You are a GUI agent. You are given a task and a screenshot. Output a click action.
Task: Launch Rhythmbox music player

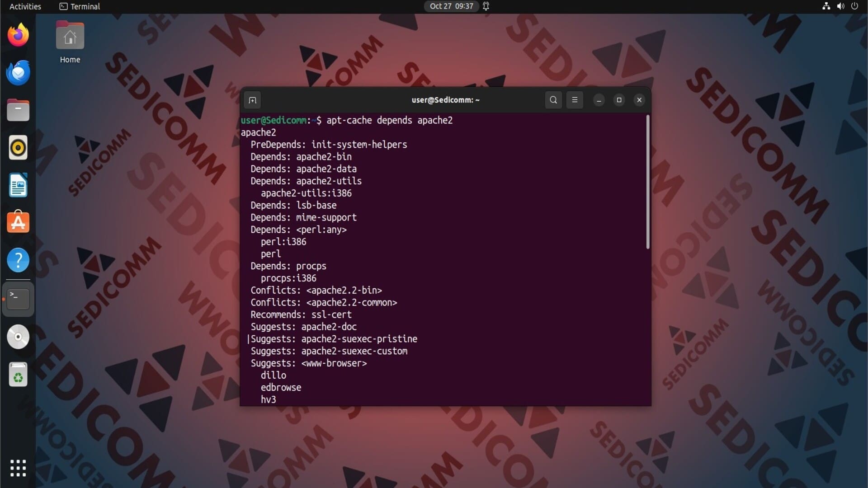[x=18, y=148]
